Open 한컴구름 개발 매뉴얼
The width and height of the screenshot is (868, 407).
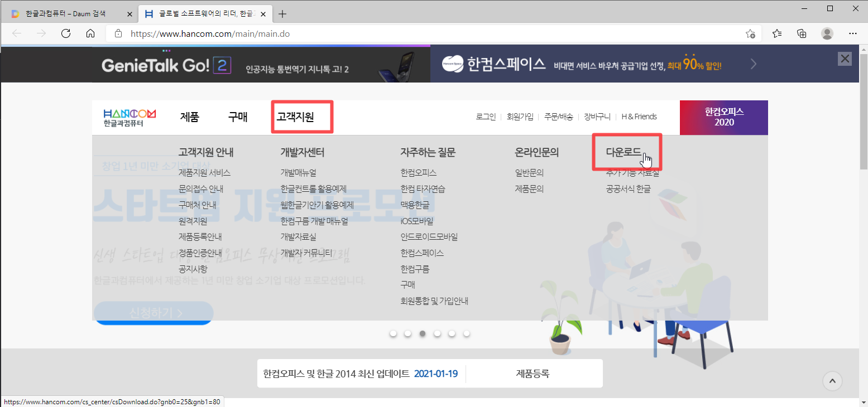coord(314,221)
